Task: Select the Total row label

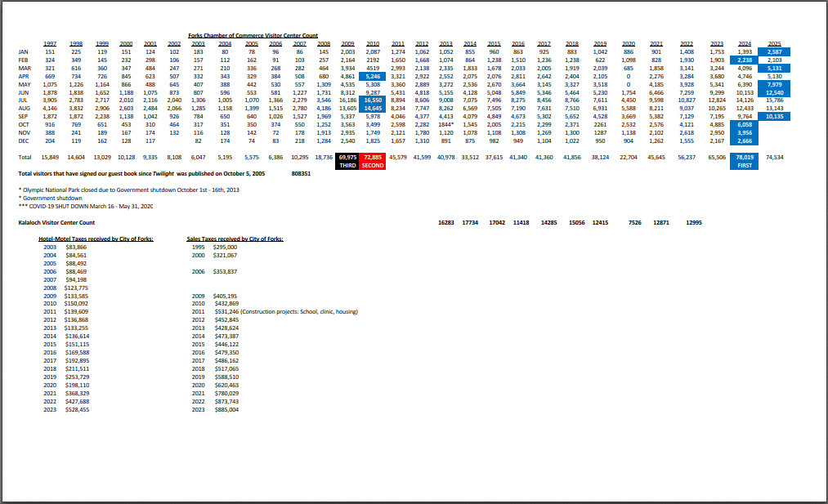Action: 25,155
